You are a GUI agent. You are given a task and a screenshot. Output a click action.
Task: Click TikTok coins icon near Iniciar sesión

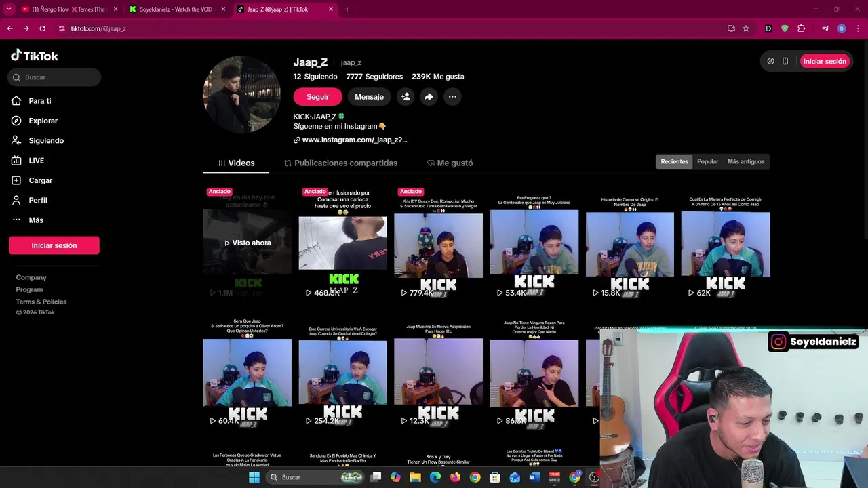coord(770,61)
